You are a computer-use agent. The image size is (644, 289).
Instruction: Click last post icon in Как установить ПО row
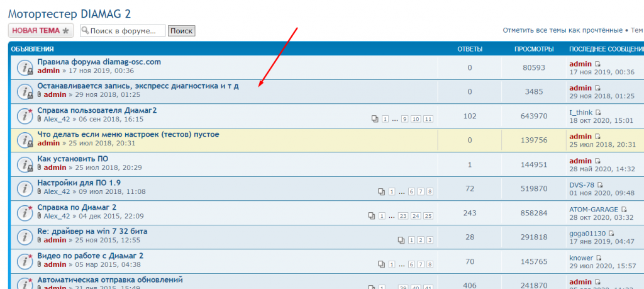point(597,161)
